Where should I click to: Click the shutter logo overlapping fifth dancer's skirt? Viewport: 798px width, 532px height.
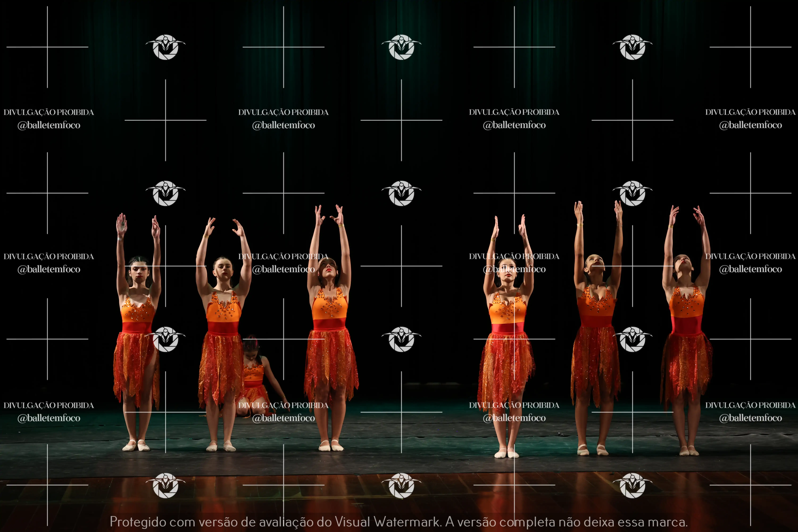coord(632,339)
